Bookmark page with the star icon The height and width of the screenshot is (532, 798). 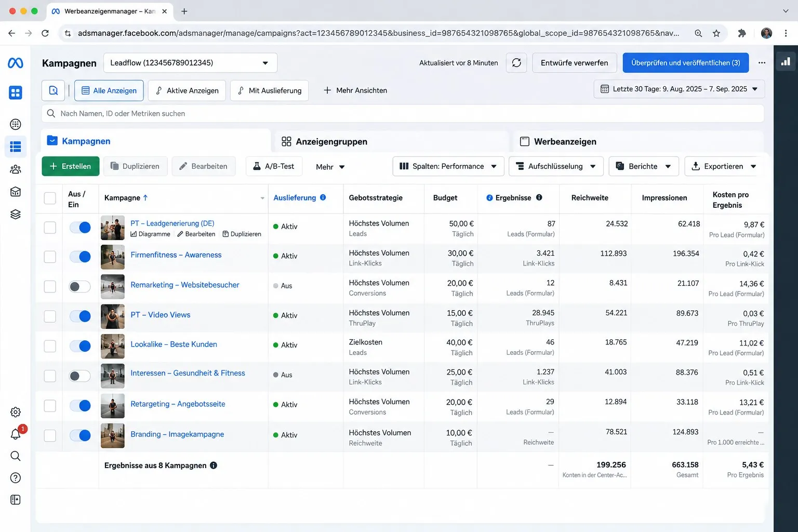[x=716, y=33]
